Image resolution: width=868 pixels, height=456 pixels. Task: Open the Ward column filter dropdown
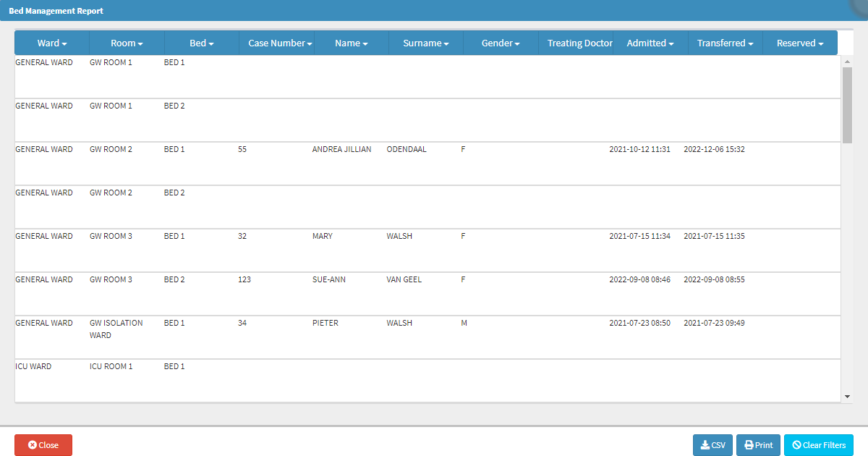(x=52, y=43)
